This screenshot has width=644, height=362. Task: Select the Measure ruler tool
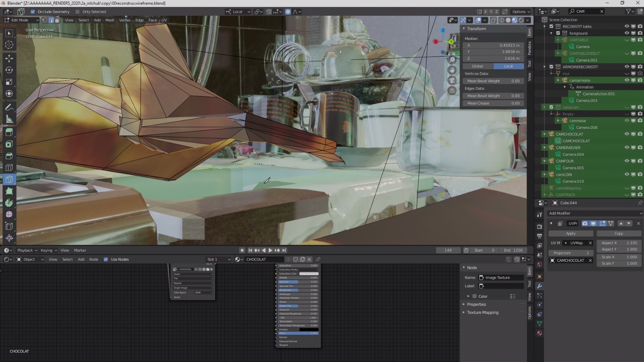(9, 119)
